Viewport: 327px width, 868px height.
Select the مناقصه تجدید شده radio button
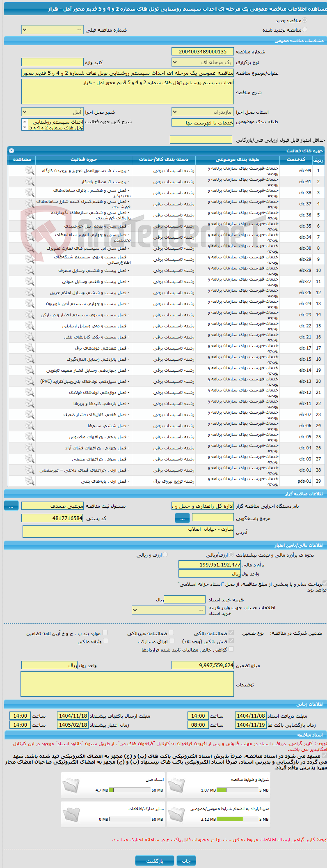(x=304, y=30)
